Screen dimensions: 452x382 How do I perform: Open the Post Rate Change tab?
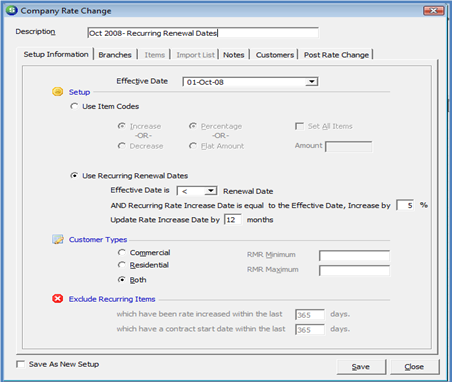(x=336, y=55)
